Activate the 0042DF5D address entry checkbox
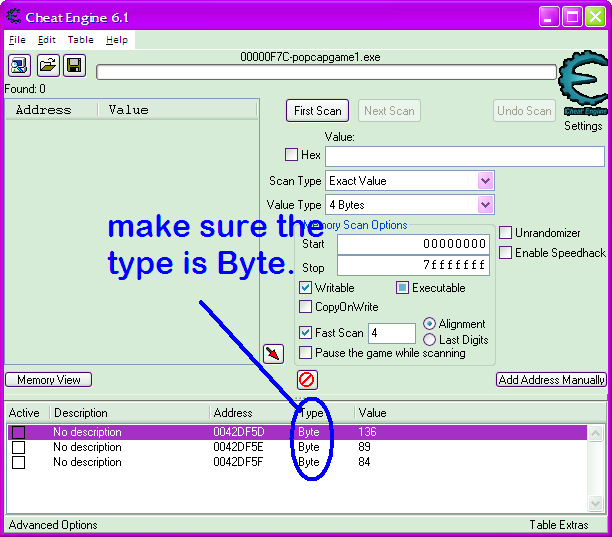612x537 pixels. point(18,432)
